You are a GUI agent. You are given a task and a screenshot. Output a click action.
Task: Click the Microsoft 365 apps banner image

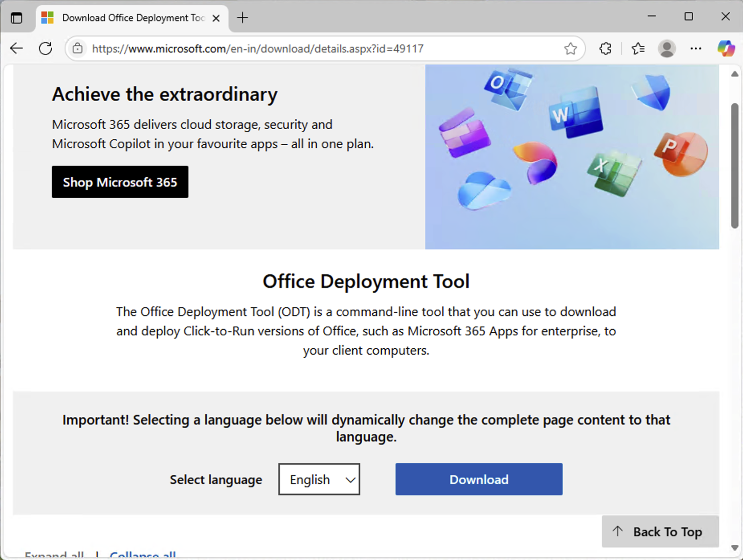click(x=572, y=157)
